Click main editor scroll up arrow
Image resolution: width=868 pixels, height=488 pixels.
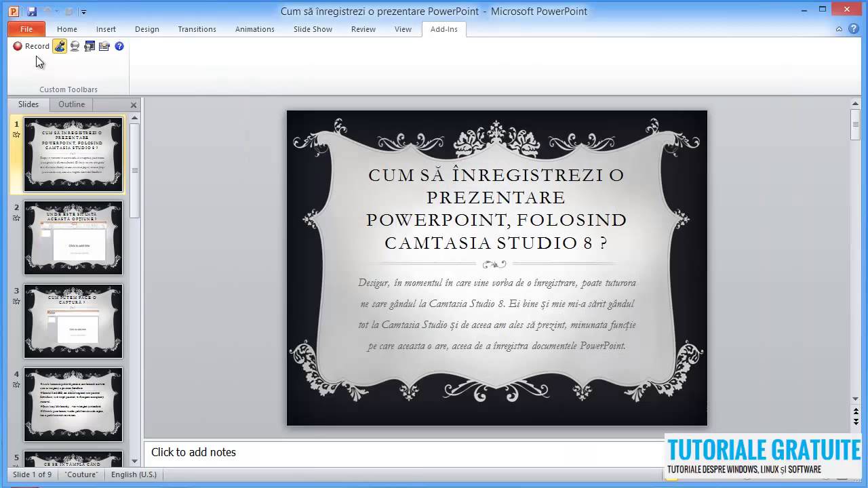tap(856, 104)
